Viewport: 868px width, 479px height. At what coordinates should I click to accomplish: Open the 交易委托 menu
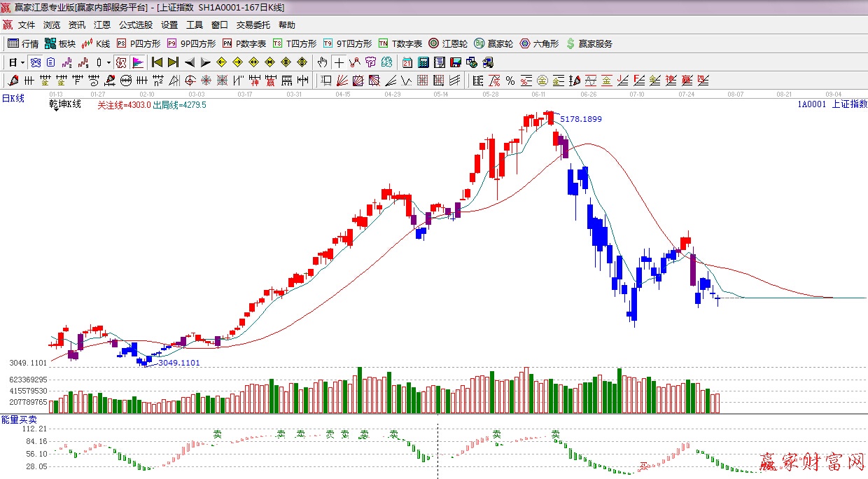253,25
